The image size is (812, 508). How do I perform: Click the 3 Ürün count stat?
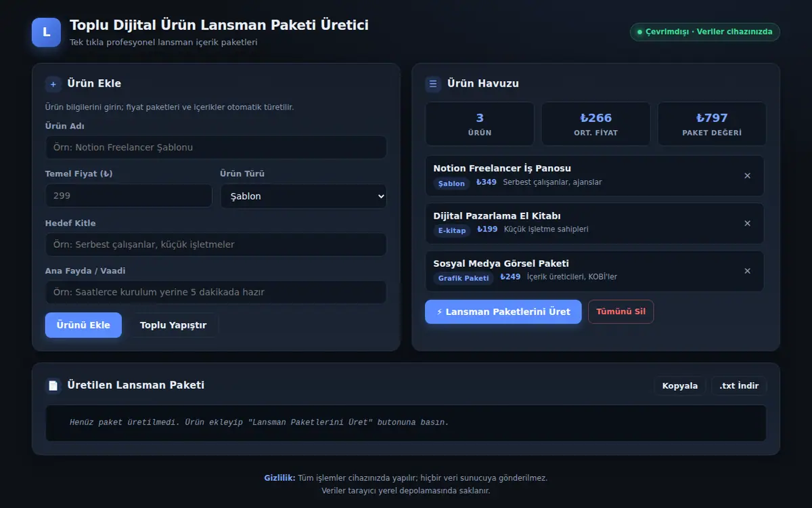click(x=480, y=124)
